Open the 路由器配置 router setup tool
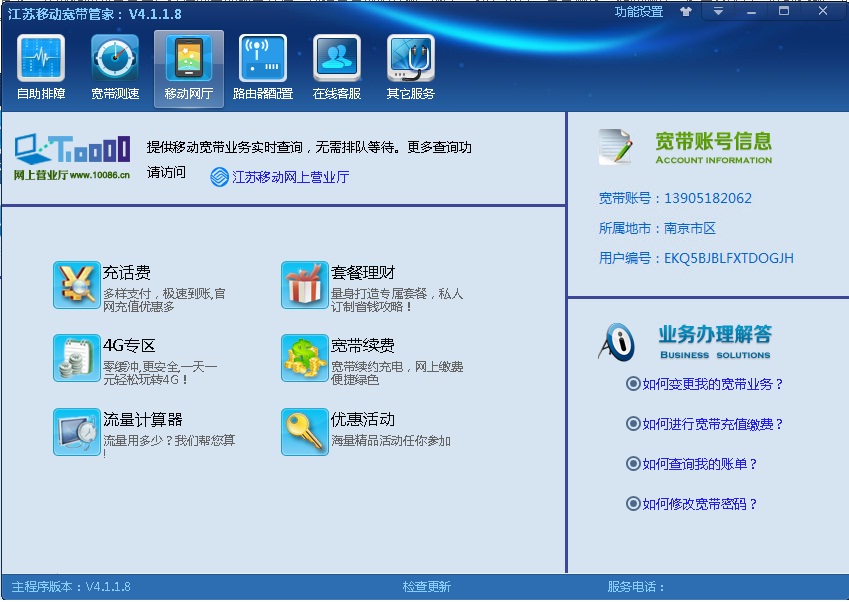This screenshot has width=849, height=602. tap(261, 65)
